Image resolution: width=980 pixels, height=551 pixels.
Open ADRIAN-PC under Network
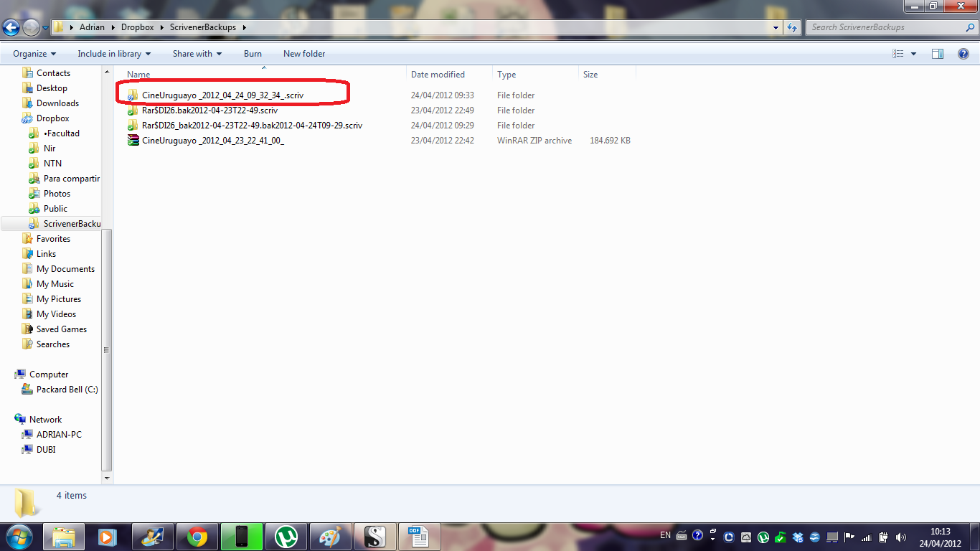click(59, 435)
